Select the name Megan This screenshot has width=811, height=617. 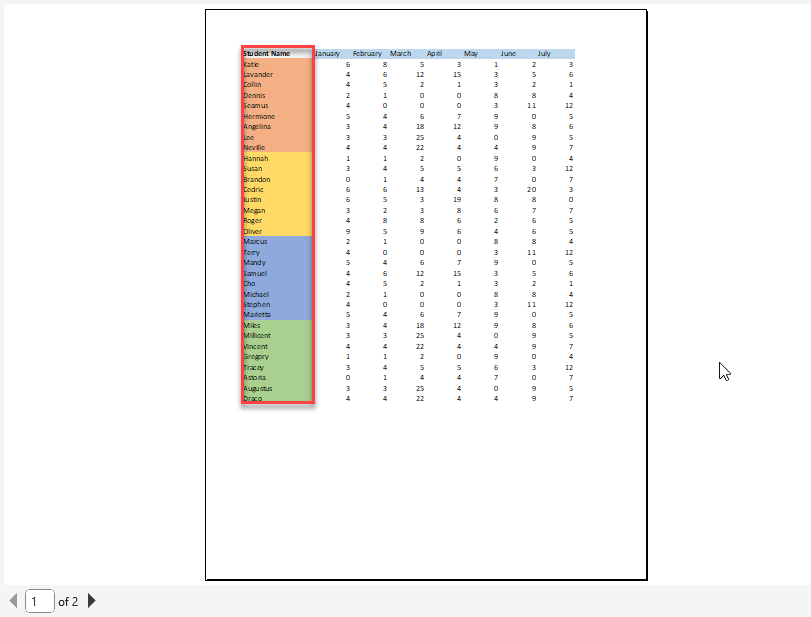click(x=254, y=210)
